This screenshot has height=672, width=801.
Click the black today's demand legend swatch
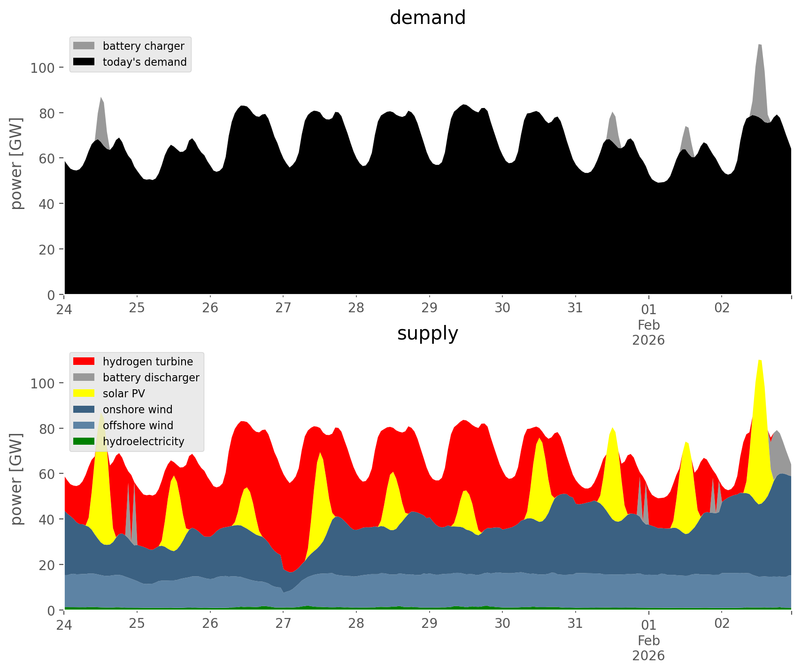(x=84, y=62)
